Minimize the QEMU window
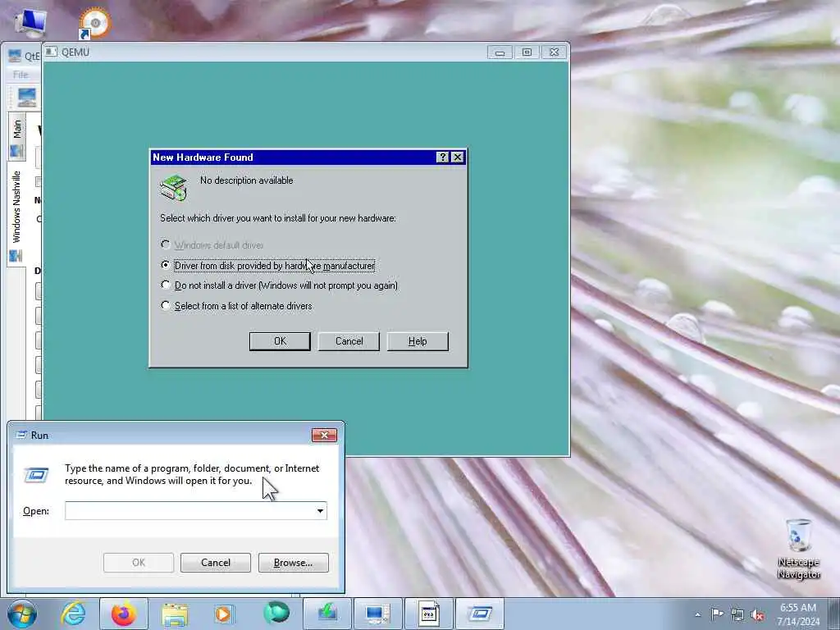Viewport: 840px width, 630px height. pos(500,52)
